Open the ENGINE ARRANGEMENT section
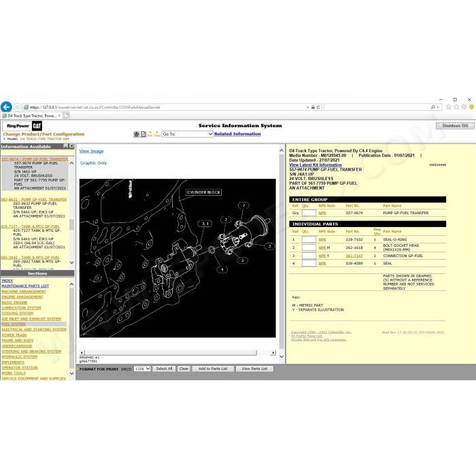Image resolution: width=476 pixels, height=476 pixels. point(22,297)
